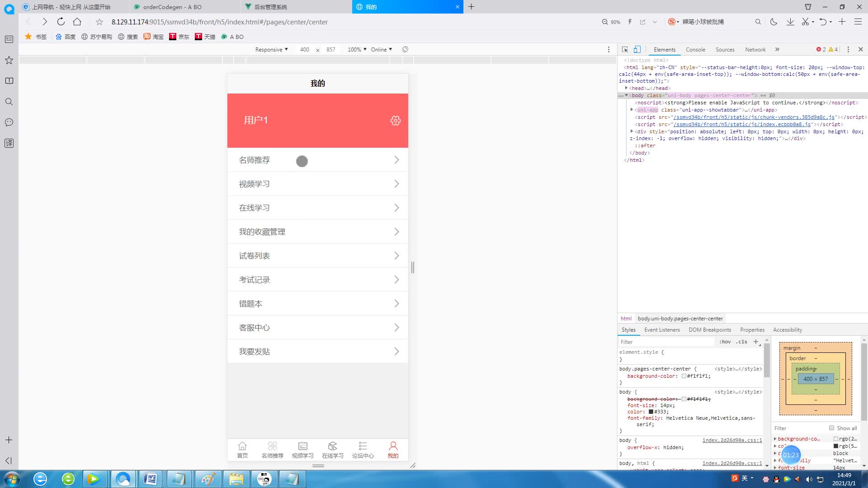Click the new tab plus button
The width and height of the screenshot is (868, 488).
coord(471,7)
